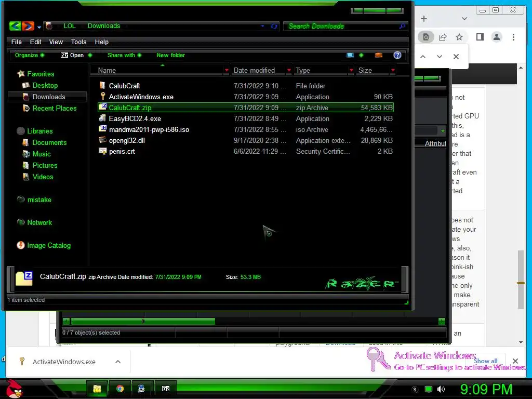Click the search magnifier icon
Image resolution: width=532 pixels, height=399 pixels.
[x=403, y=26]
